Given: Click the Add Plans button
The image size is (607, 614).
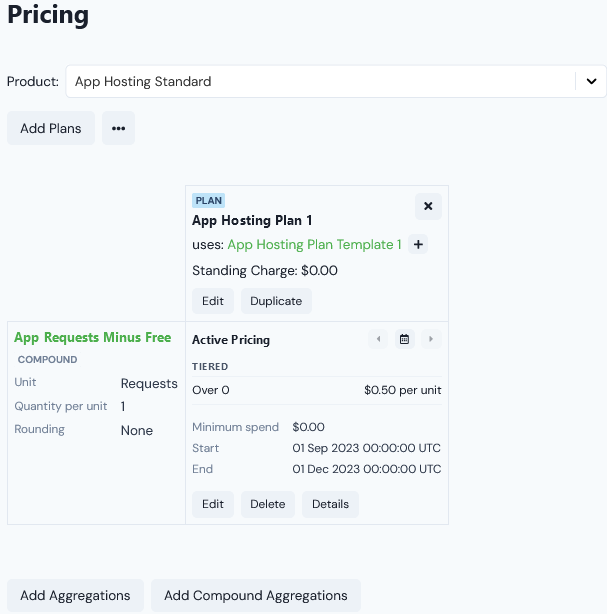Looking at the screenshot, I should coord(51,128).
